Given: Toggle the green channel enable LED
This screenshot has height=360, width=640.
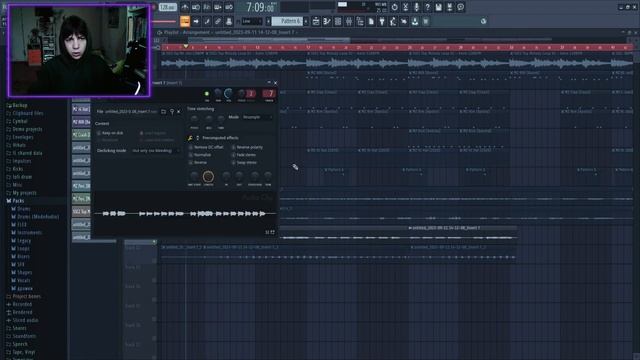Looking at the screenshot, I should (207, 94).
